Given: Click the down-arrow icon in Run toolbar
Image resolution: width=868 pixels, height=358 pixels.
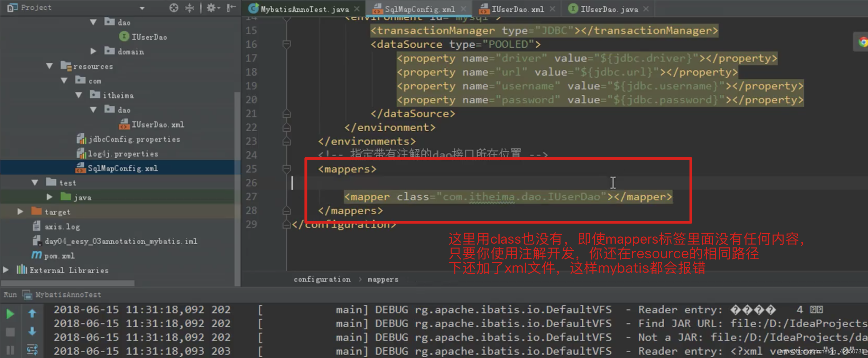Looking at the screenshot, I should pyautogui.click(x=32, y=331).
